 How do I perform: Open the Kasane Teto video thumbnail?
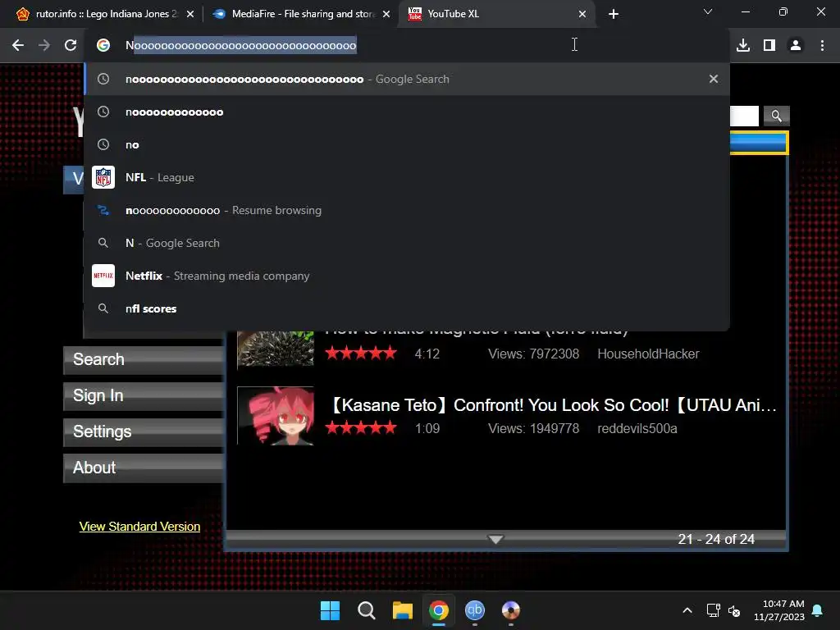(x=276, y=416)
